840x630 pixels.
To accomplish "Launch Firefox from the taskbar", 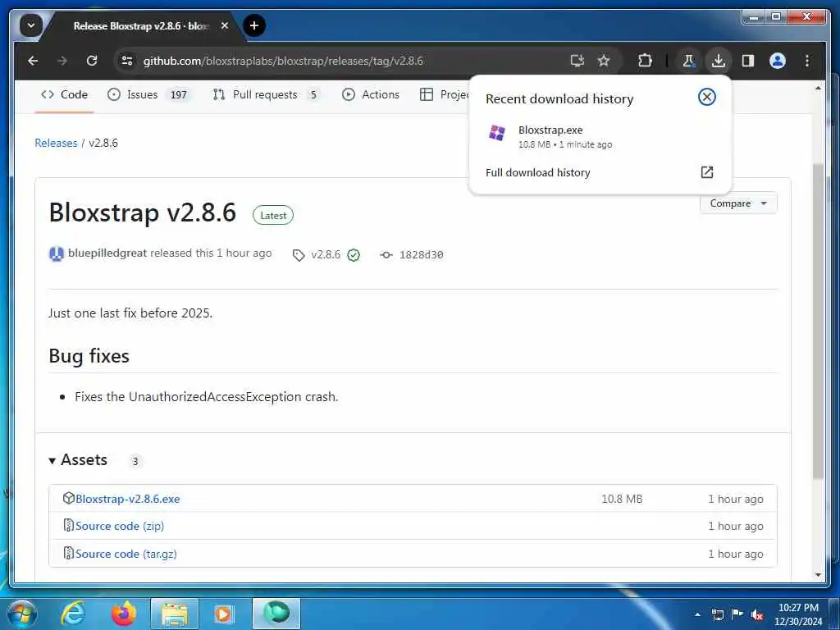I will 123,614.
